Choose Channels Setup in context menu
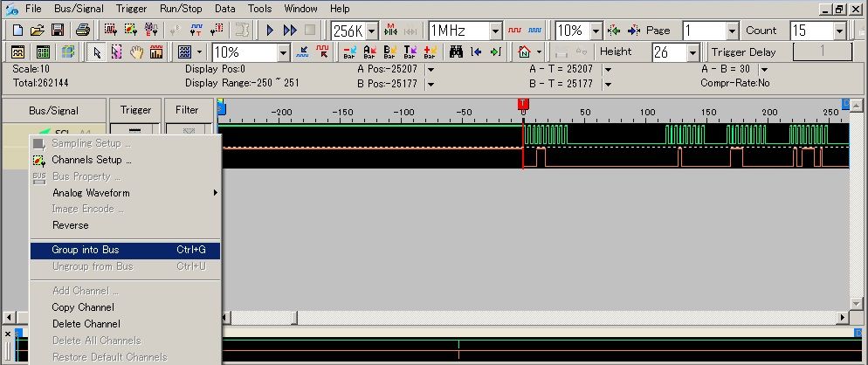 click(125, 160)
